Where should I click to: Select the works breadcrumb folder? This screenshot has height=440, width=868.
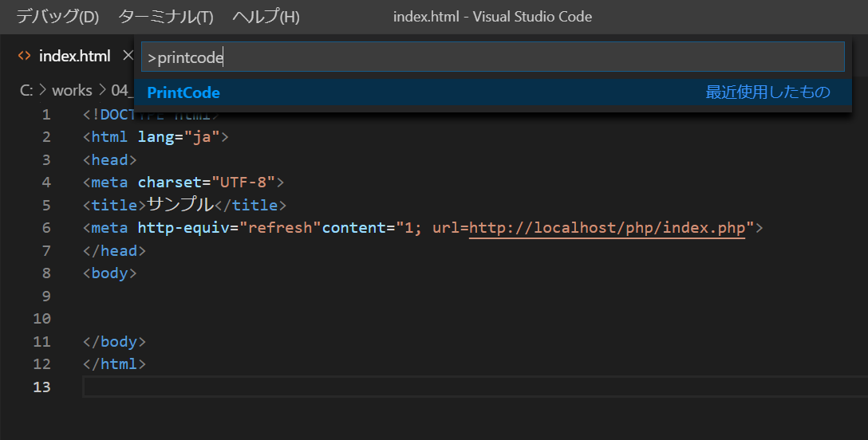[x=72, y=90]
